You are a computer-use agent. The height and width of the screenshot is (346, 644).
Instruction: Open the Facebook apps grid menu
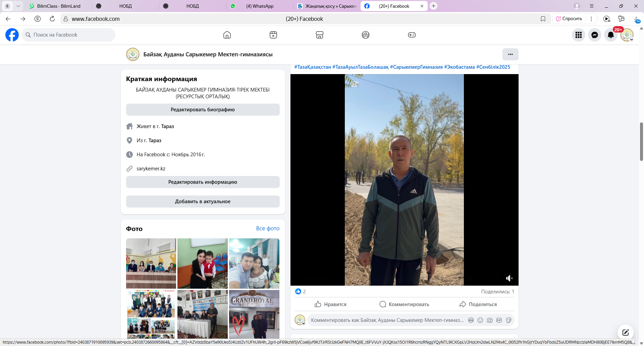[x=579, y=35]
